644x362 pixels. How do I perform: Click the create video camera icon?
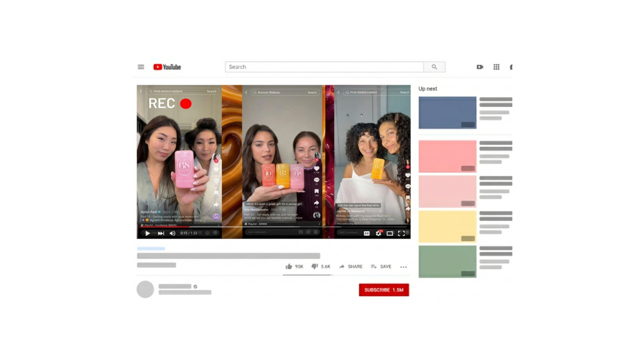(x=480, y=67)
